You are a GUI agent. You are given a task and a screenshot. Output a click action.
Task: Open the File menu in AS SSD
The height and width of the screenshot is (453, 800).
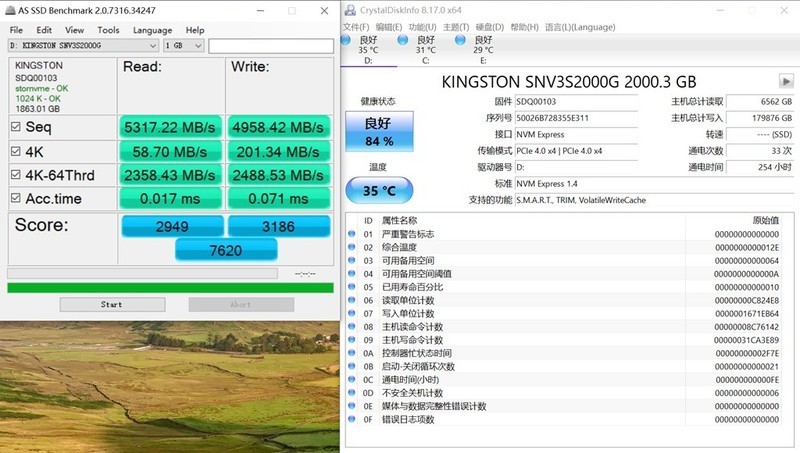tap(16, 30)
